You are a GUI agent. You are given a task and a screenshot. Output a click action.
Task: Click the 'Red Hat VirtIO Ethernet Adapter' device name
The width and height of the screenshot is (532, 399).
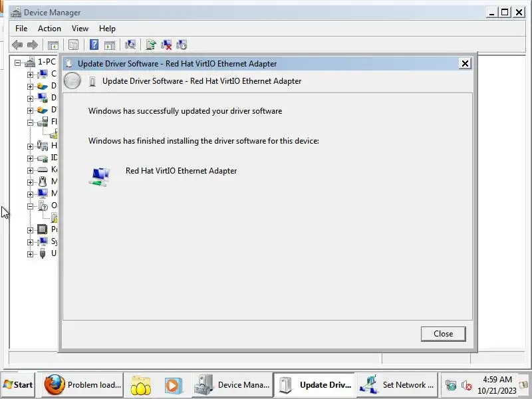[x=181, y=171]
